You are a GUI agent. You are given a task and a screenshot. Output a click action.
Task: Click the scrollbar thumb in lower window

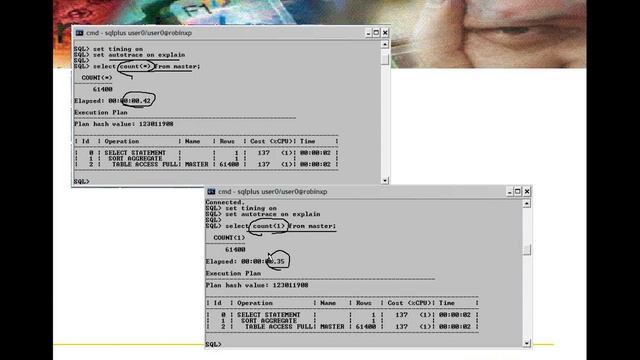pos(527,249)
